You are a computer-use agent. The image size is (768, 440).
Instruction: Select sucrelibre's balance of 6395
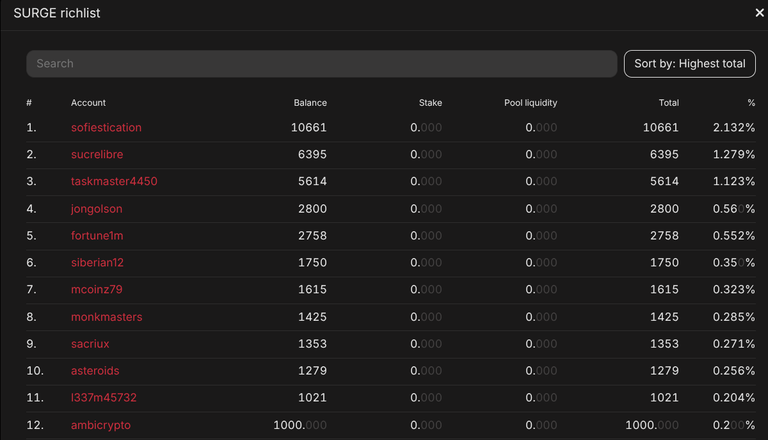pyautogui.click(x=312, y=154)
